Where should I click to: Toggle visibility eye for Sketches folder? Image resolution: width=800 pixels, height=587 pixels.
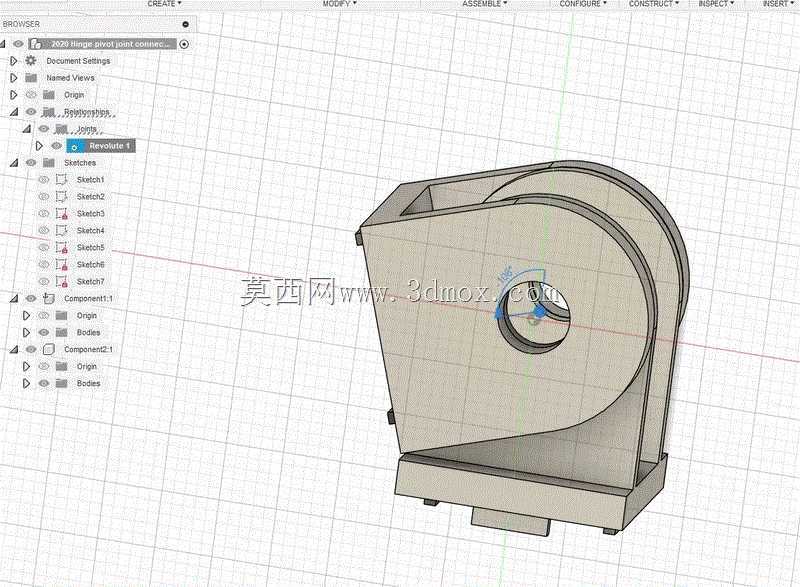click(x=31, y=163)
